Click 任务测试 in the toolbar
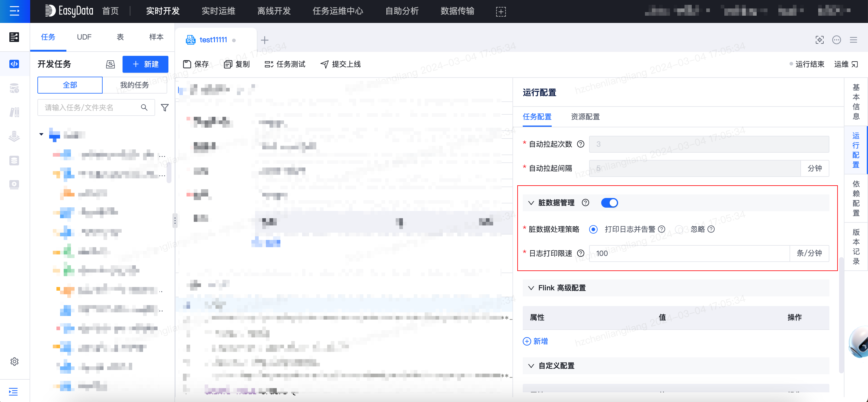The width and height of the screenshot is (868, 402). point(285,64)
